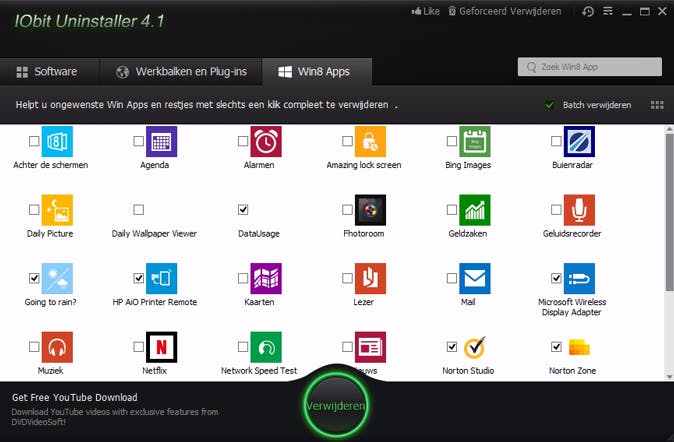The image size is (674, 442).
Task: Select the Buienradar app icon
Action: tap(579, 141)
